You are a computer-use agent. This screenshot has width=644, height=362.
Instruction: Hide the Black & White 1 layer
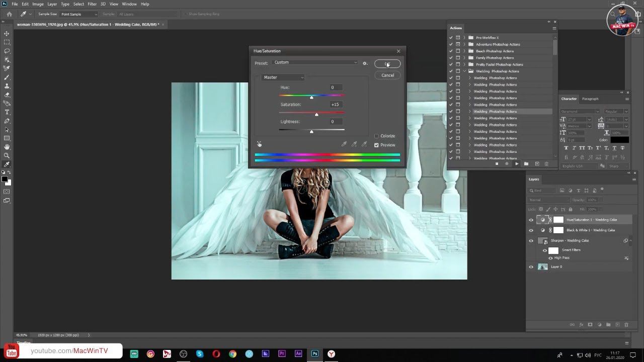click(x=531, y=230)
